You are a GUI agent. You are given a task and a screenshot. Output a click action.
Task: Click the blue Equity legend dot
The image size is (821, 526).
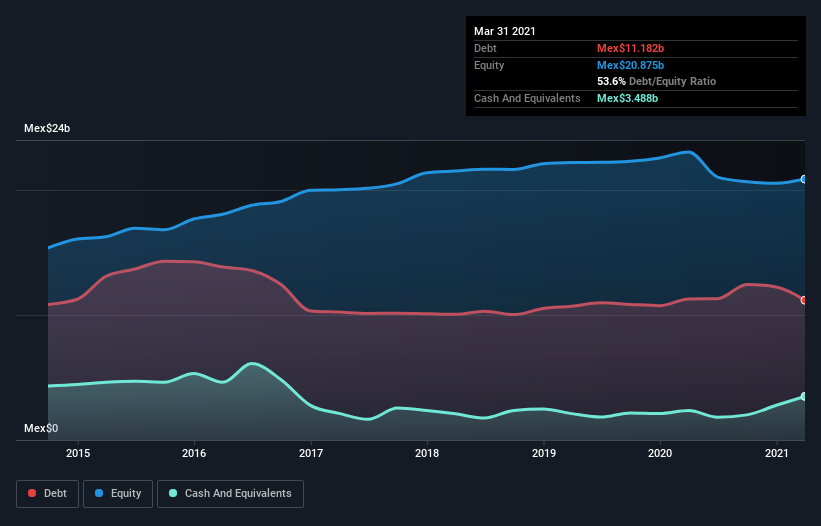click(99, 493)
